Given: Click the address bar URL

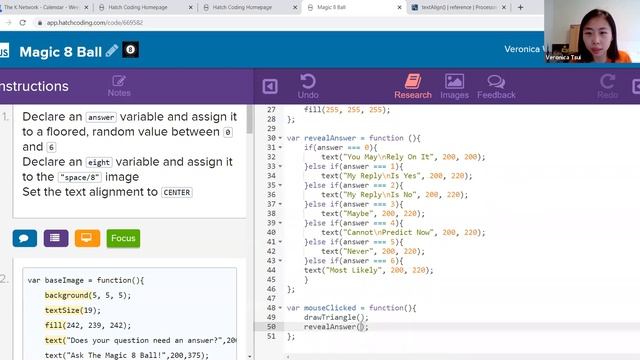Looking at the screenshot, I should click(x=95, y=23).
